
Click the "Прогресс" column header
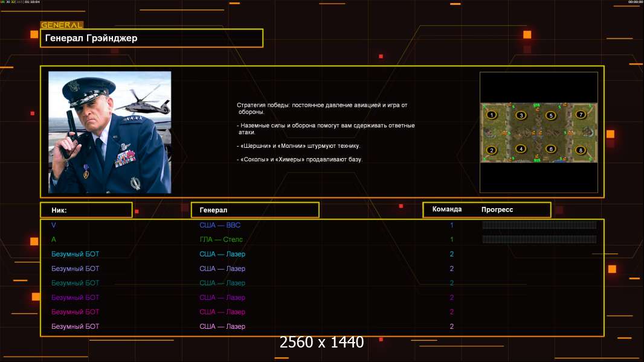pos(497,209)
